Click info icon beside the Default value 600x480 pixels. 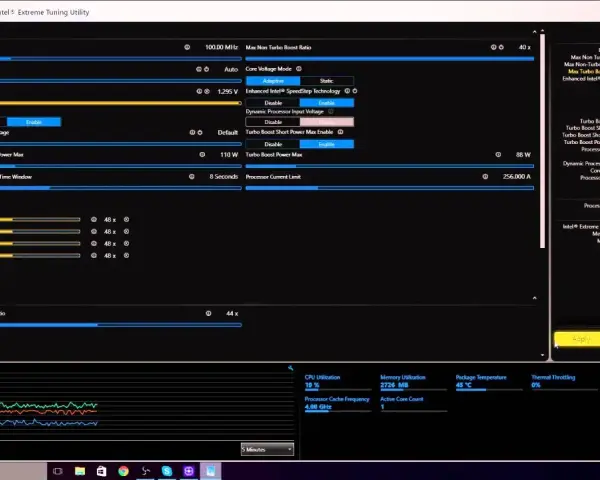[192, 132]
